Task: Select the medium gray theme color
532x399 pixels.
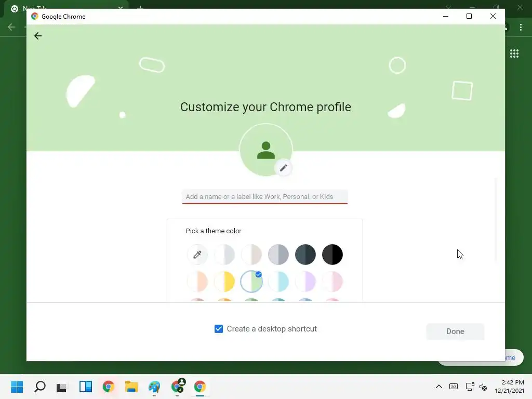Action: [x=278, y=255]
